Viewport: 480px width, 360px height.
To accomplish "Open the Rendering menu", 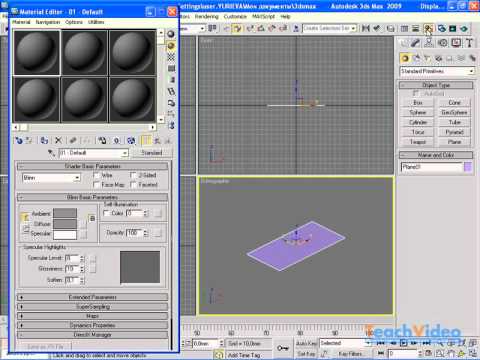I will (x=207, y=16).
